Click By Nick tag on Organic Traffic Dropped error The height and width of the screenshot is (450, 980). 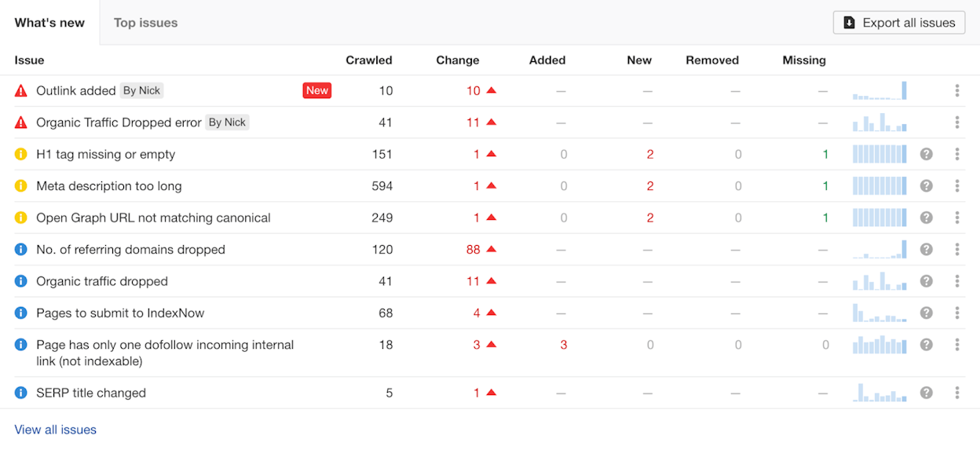(228, 123)
